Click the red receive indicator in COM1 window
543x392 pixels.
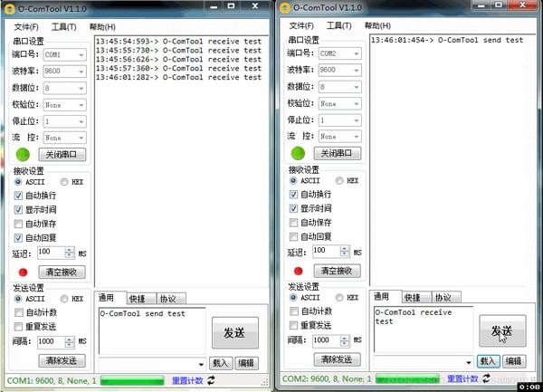coord(24,272)
